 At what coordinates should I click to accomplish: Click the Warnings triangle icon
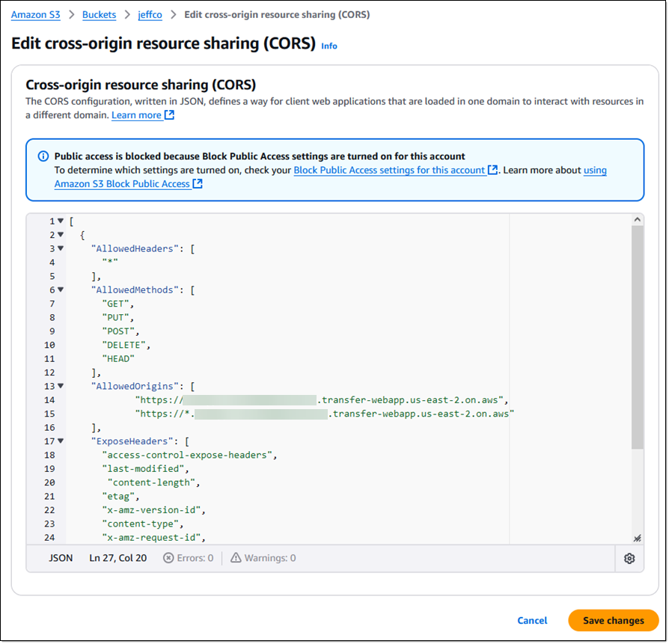point(236,558)
